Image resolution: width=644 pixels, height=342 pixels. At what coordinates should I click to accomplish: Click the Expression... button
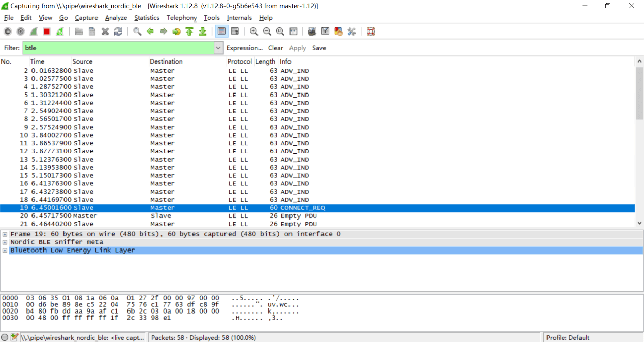(x=244, y=48)
